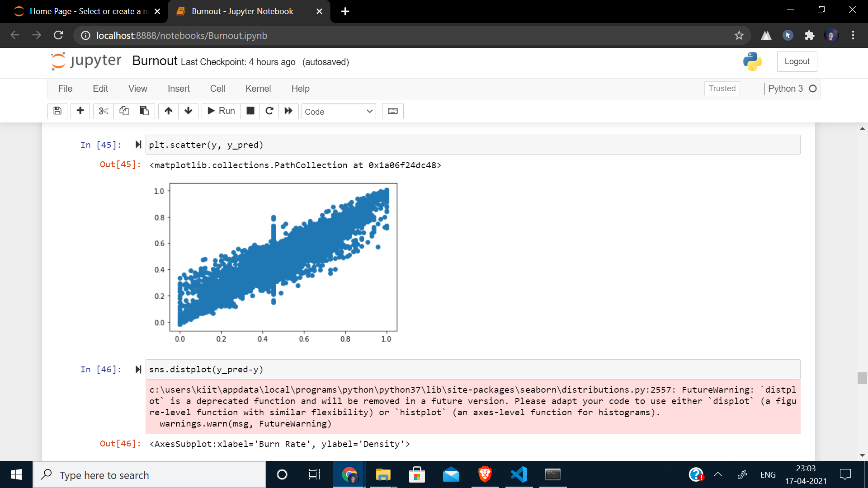Move selected cell down

click(x=188, y=111)
